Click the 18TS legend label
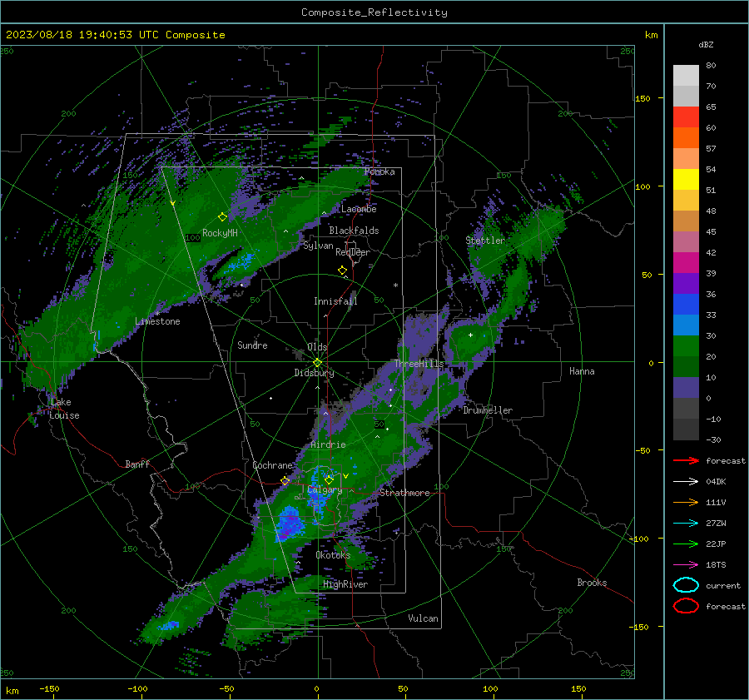The image size is (749, 700). point(716,565)
